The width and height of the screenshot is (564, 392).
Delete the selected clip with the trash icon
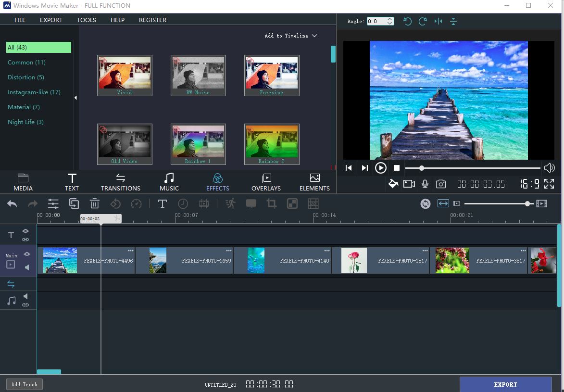click(x=94, y=203)
